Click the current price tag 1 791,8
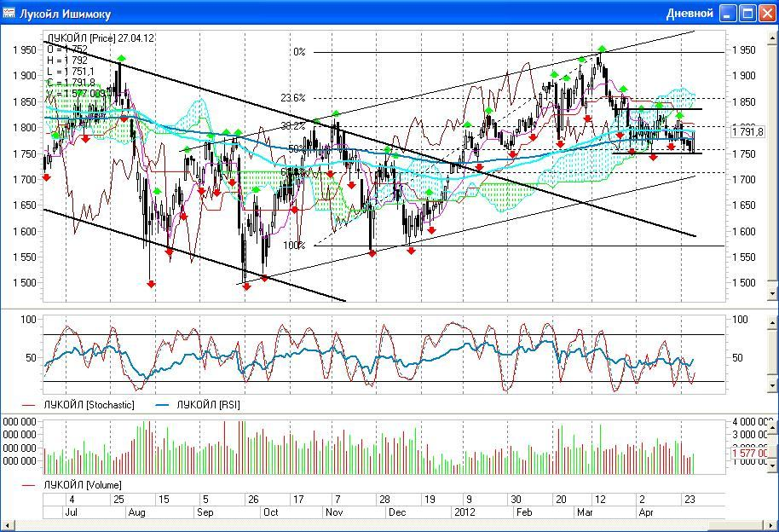Image resolution: width=779 pixels, height=532 pixels. [x=748, y=131]
